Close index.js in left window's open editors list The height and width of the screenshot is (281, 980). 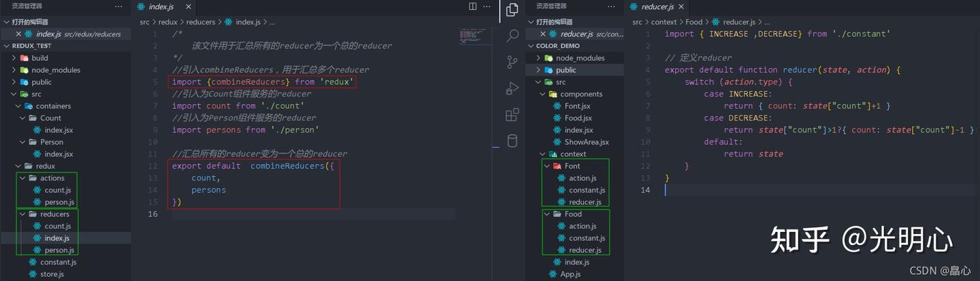pos(18,34)
